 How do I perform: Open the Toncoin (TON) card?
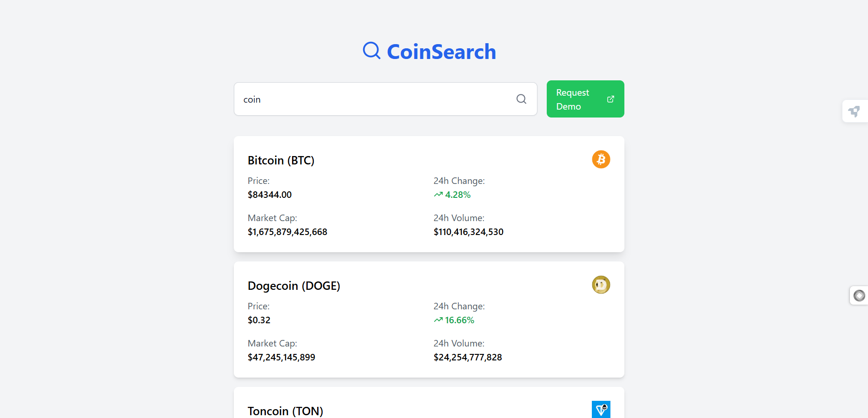pyautogui.click(x=429, y=403)
